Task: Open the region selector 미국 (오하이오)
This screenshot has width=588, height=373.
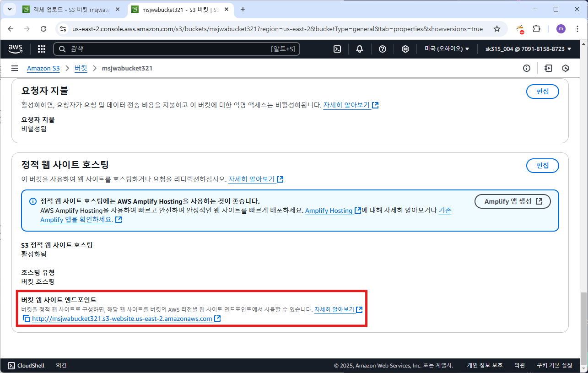Action: click(x=447, y=49)
